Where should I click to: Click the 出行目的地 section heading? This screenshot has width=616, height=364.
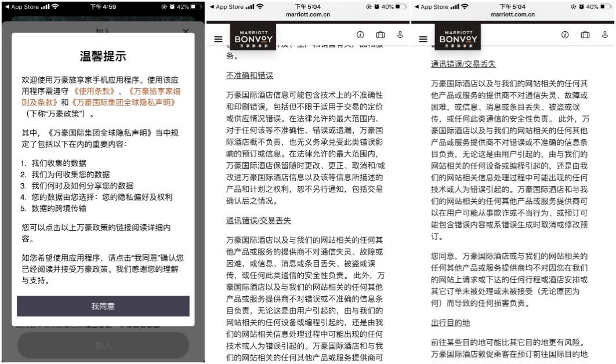[450, 322]
